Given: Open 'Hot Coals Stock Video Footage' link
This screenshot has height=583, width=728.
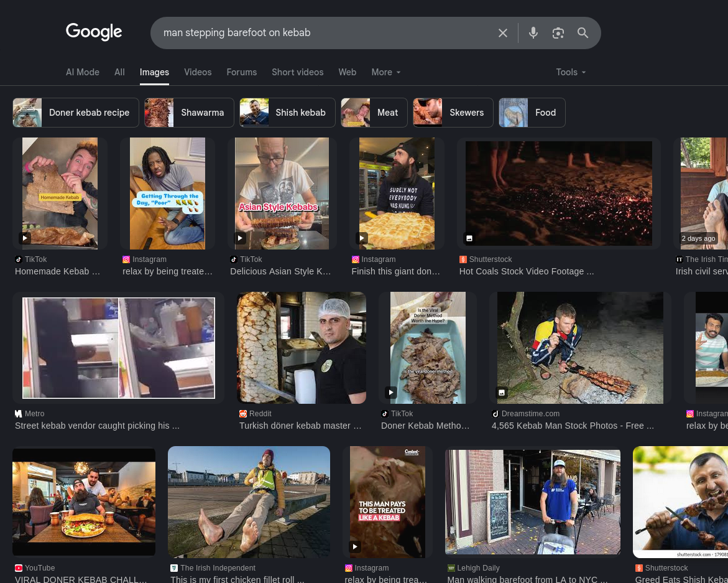Looking at the screenshot, I should (527, 271).
